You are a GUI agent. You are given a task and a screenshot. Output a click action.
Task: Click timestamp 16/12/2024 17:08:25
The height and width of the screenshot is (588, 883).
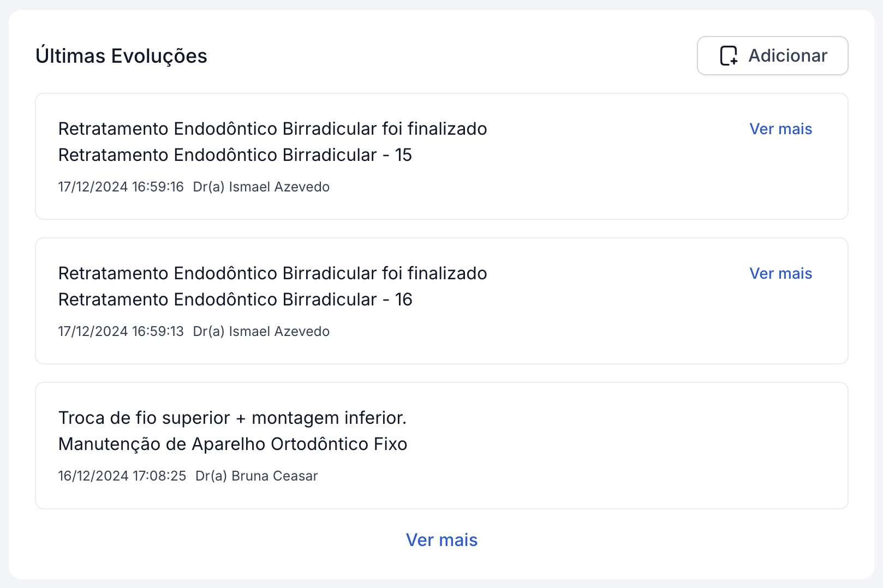click(x=122, y=476)
